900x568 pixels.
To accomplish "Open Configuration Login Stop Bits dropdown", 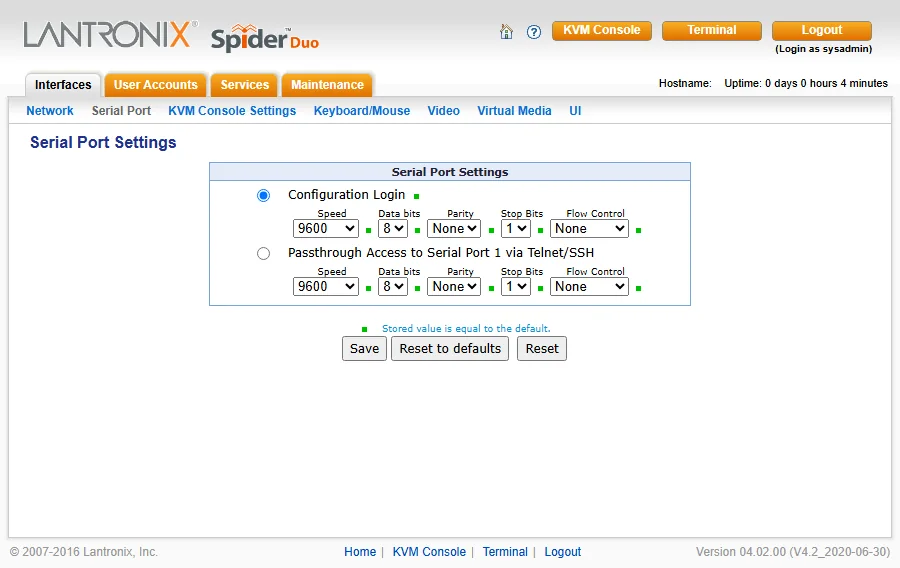I will click(515, 228).
